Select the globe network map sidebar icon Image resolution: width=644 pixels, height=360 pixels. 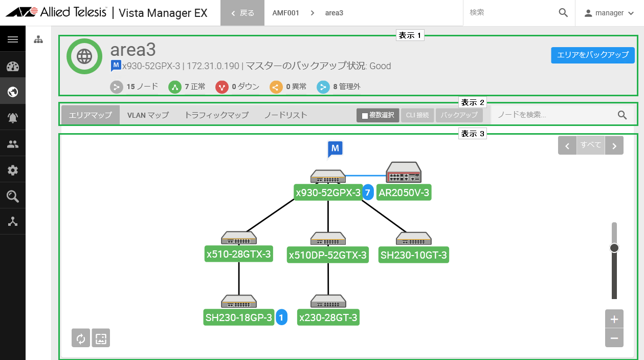click(13, 92)
